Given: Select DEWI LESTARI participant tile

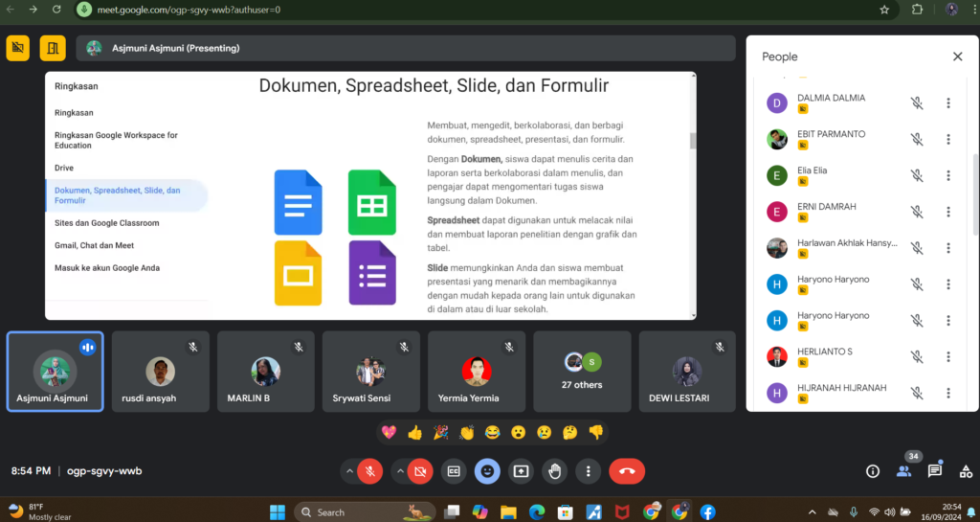Looking at the screenshot, I should click(x=687, y=372).
